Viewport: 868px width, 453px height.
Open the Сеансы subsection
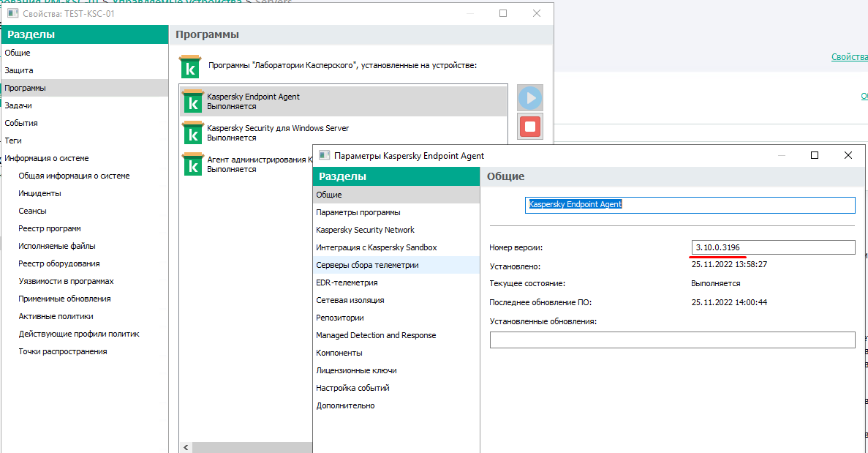click(33, 211)
